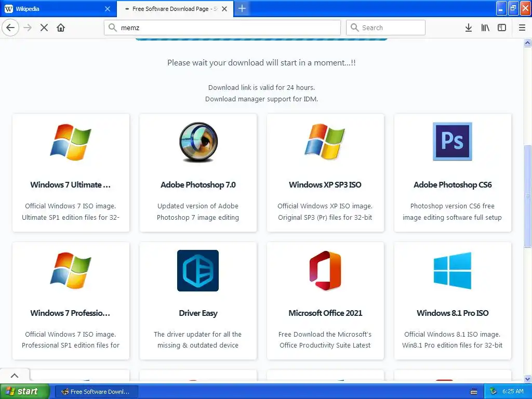
Task: Open the Windows 7 Ultimate title link
Action: 71,184
